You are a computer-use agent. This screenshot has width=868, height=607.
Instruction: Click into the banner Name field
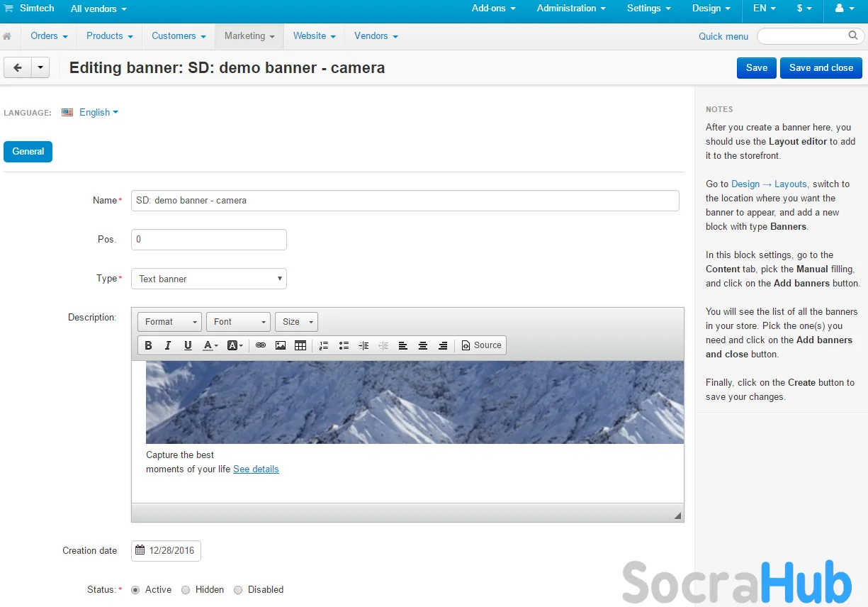tap(405, 201)
